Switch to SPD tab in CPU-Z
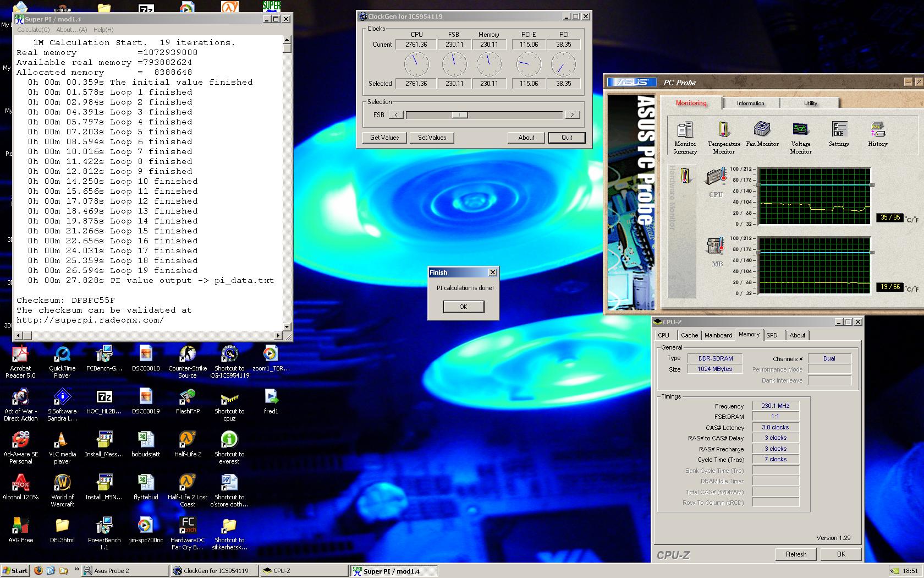 pyautogui.click(x=772, y=335)
